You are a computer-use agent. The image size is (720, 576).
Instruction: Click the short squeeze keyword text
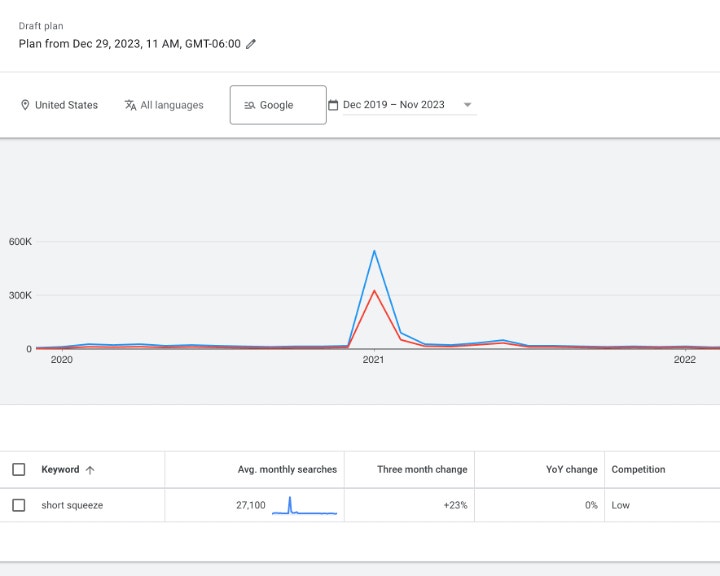72,505
